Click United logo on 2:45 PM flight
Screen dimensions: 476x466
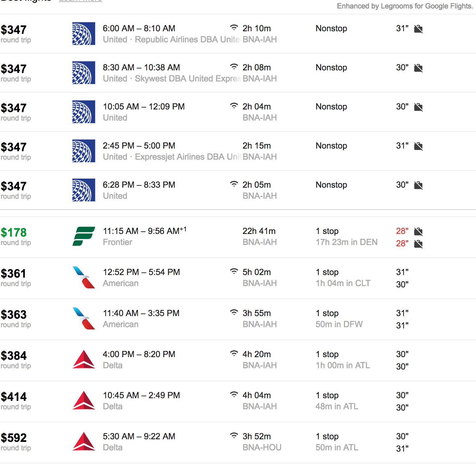coord(84,151)
